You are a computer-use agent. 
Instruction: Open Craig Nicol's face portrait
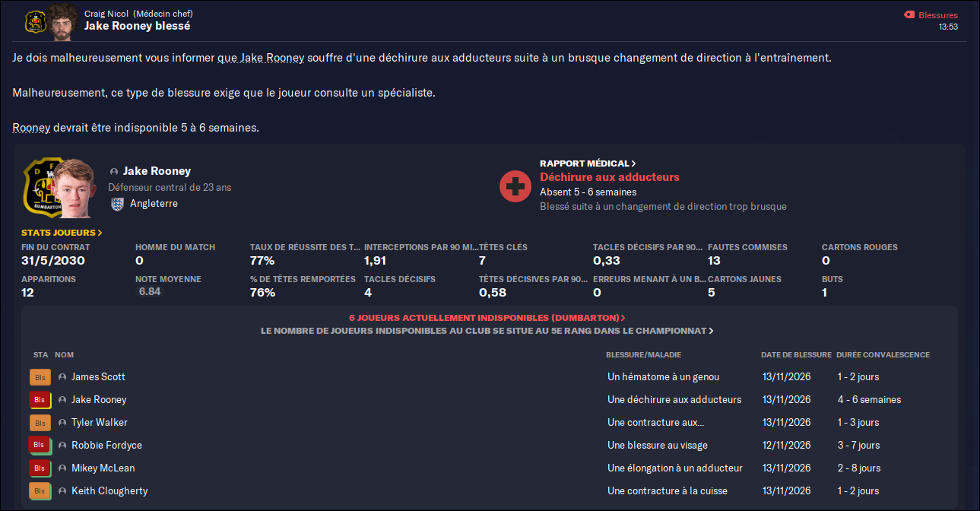[x=62, y=20]
